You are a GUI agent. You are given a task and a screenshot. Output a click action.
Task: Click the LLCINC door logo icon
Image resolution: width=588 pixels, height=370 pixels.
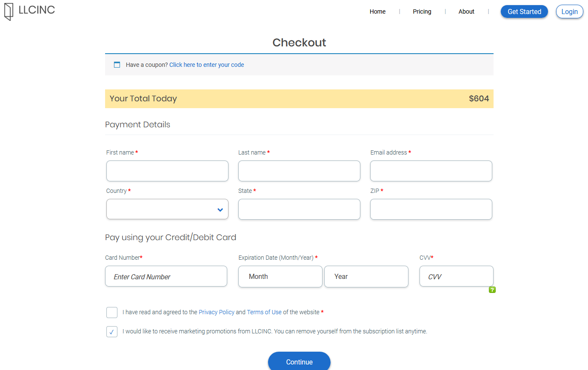tap(9, 11)
